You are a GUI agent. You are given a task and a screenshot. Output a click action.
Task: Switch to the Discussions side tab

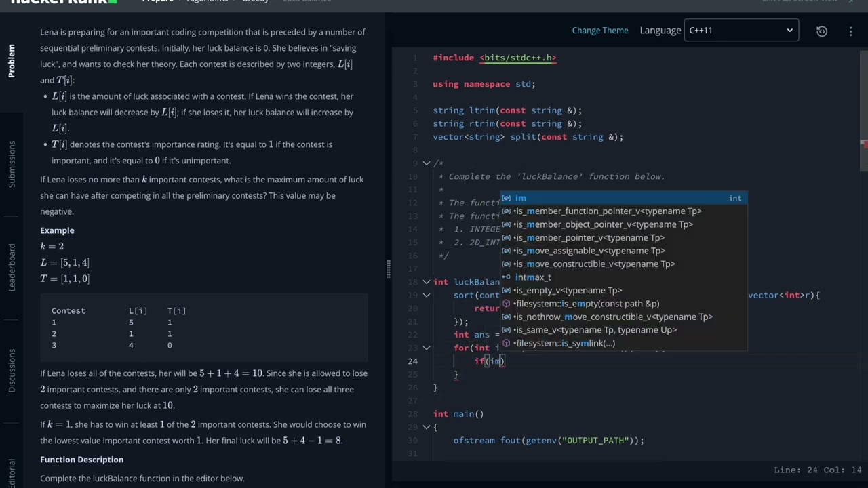tap(12, 370)
